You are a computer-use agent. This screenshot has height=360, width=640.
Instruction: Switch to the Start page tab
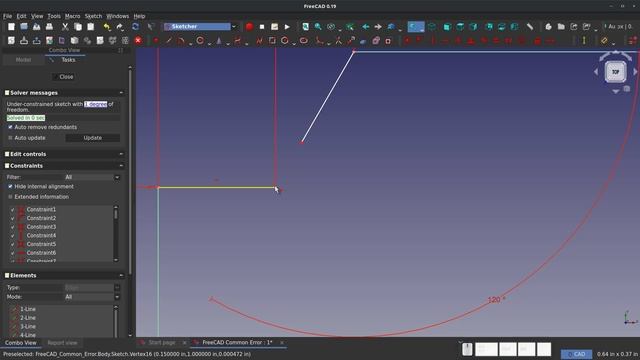tap(162, 342)
